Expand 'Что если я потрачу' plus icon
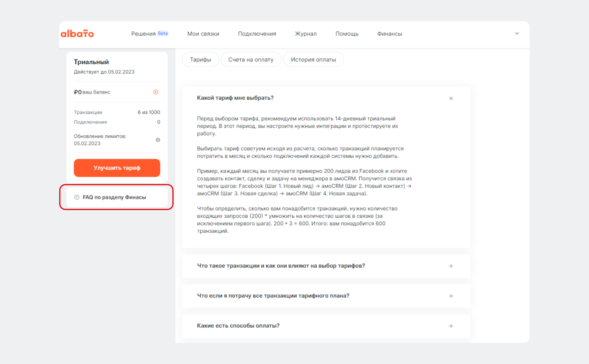The width and height of the screenshot is (589, 364). pyautogui.click(x=451, y=296)
